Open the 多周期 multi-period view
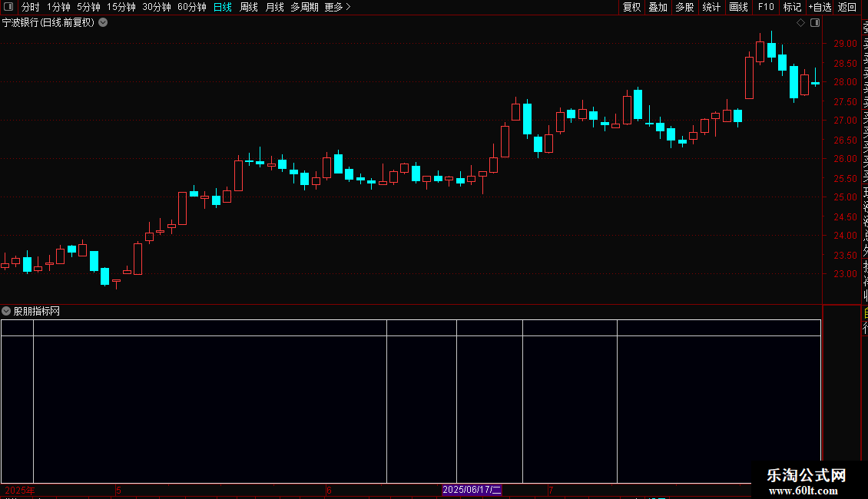 (x=304, y=7)
